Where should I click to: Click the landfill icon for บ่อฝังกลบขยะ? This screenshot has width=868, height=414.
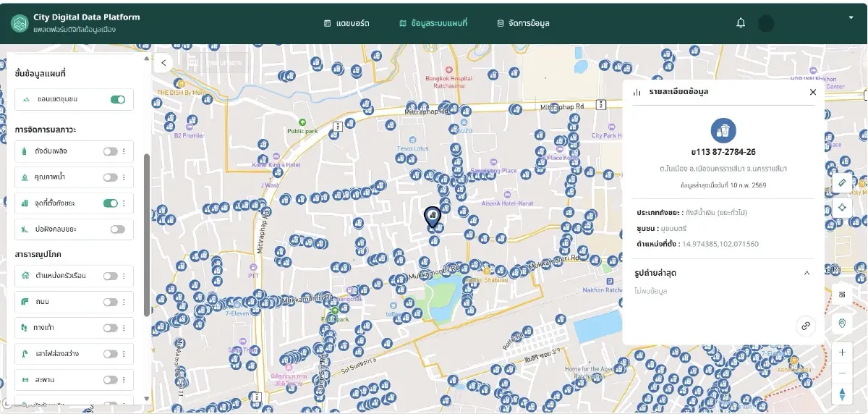(25, 229)
